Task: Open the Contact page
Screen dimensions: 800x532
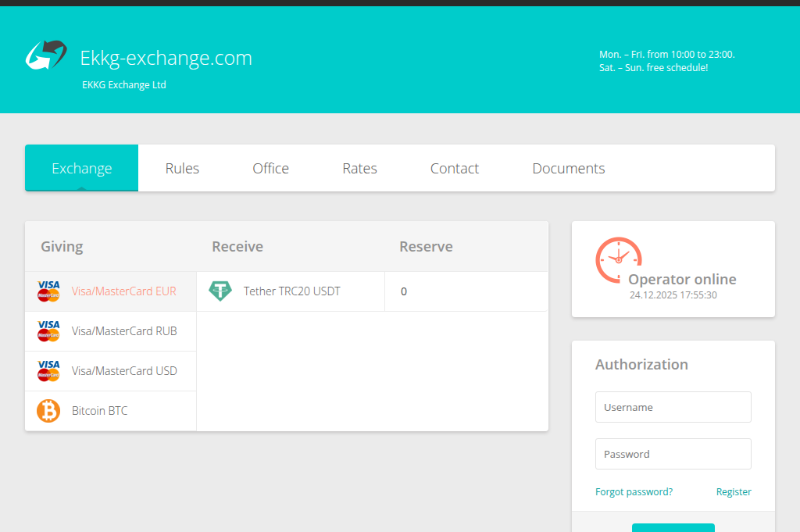Action: click(454, 168)
